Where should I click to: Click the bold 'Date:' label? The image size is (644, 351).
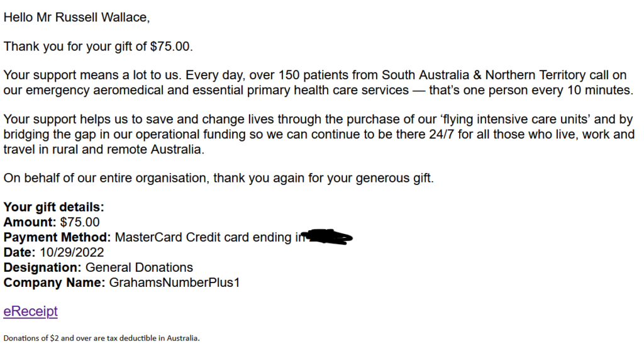(20, 252)
